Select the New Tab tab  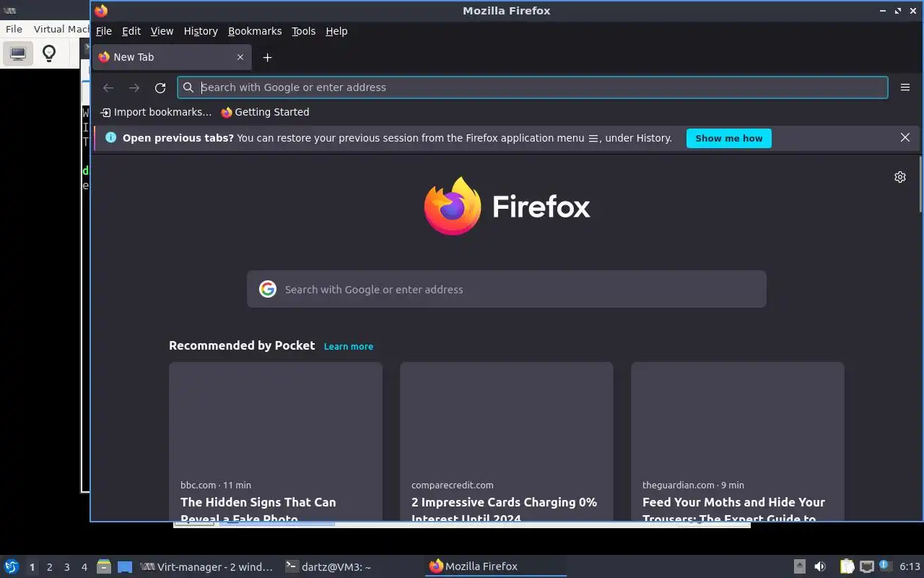[x=172, y=57]
